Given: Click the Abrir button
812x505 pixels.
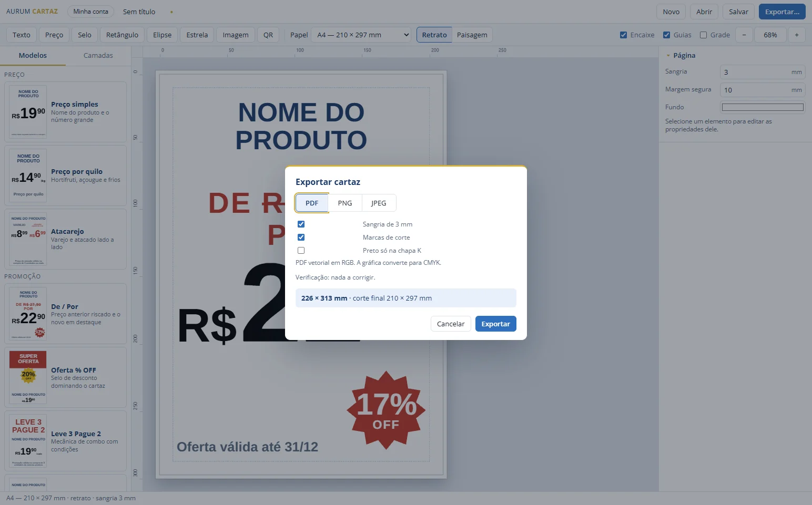Looking at the screenshot, I should click(x=704, y=12).
